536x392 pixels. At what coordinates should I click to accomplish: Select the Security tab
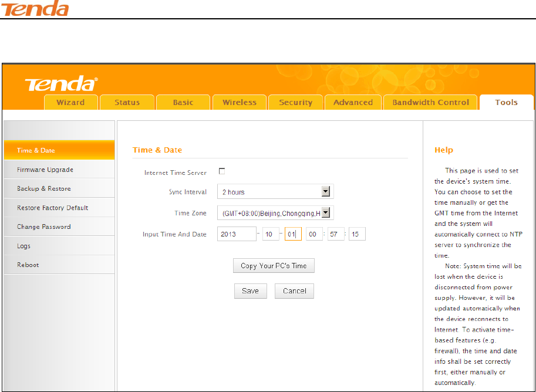[x=296, y=102]
